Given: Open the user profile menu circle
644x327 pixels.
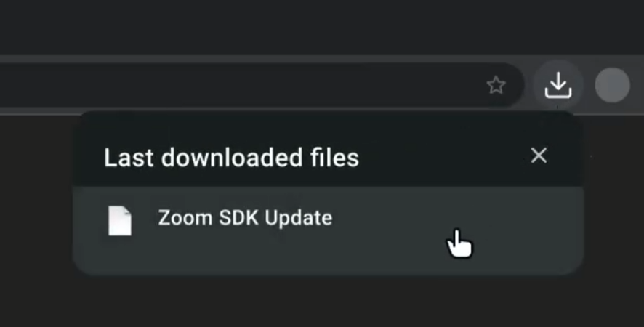Looking at the screenshot, I should (612, 85).
